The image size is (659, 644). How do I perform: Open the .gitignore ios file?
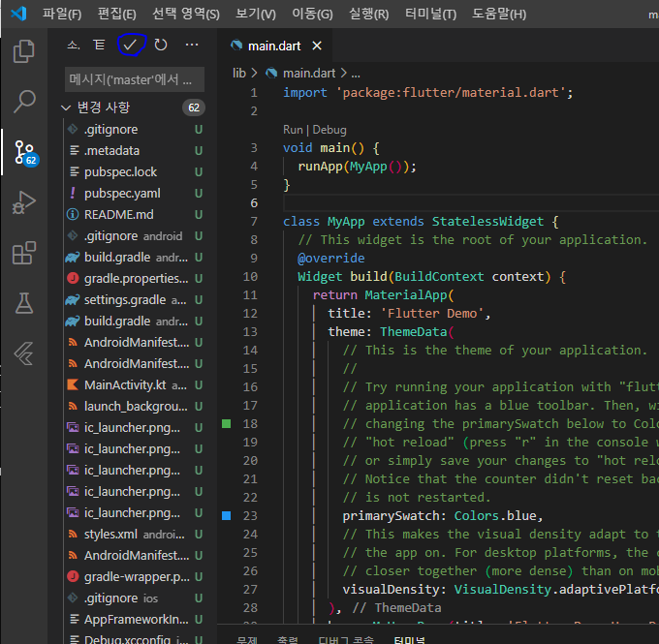135,598
